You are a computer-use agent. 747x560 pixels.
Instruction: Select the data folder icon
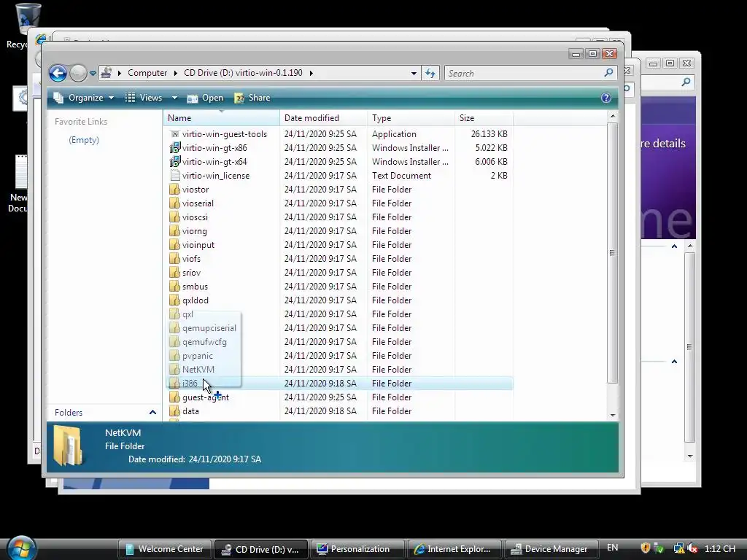point(175,411)
